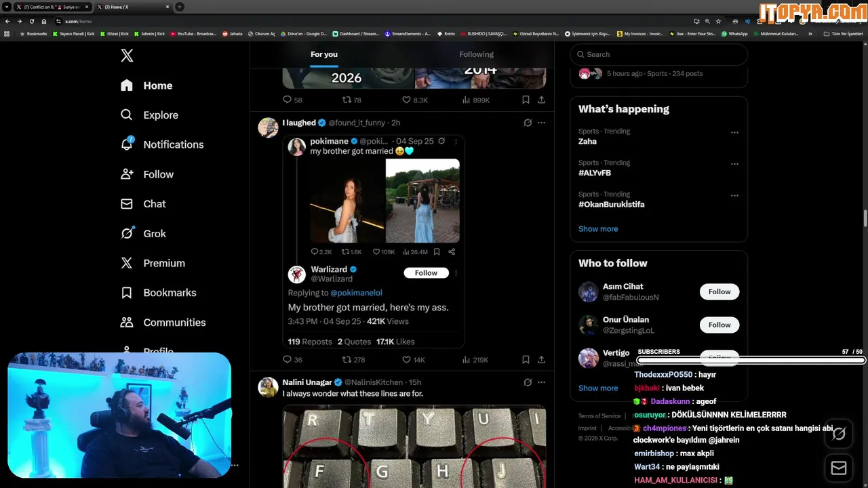
Task: Open the #OkanBurukİstifa trending topic
Action: pos(612,204)
